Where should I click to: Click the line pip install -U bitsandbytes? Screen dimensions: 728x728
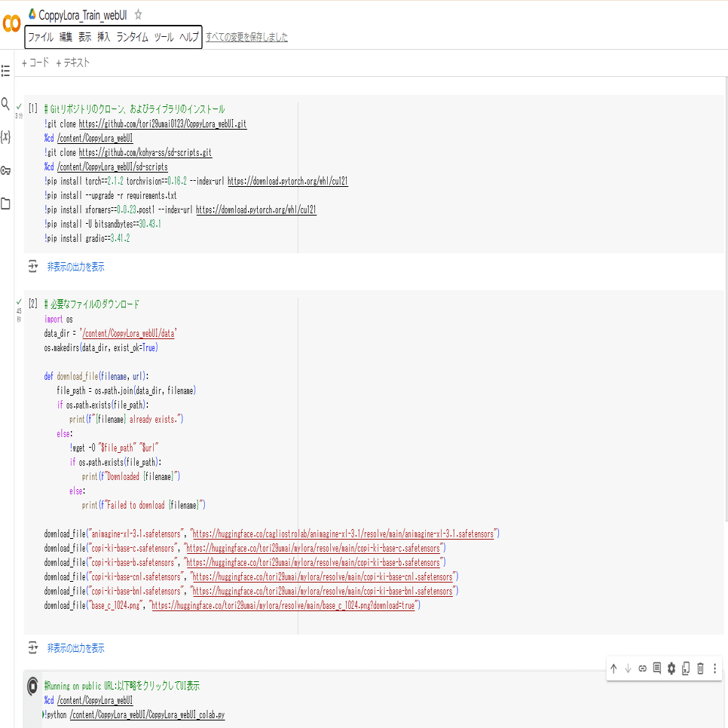(x=102, y=225)
